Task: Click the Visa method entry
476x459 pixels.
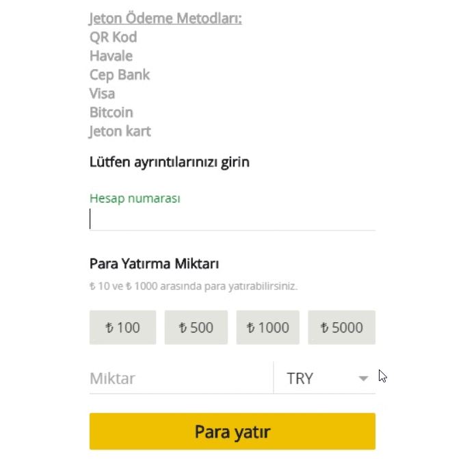Action: [103, 94]
